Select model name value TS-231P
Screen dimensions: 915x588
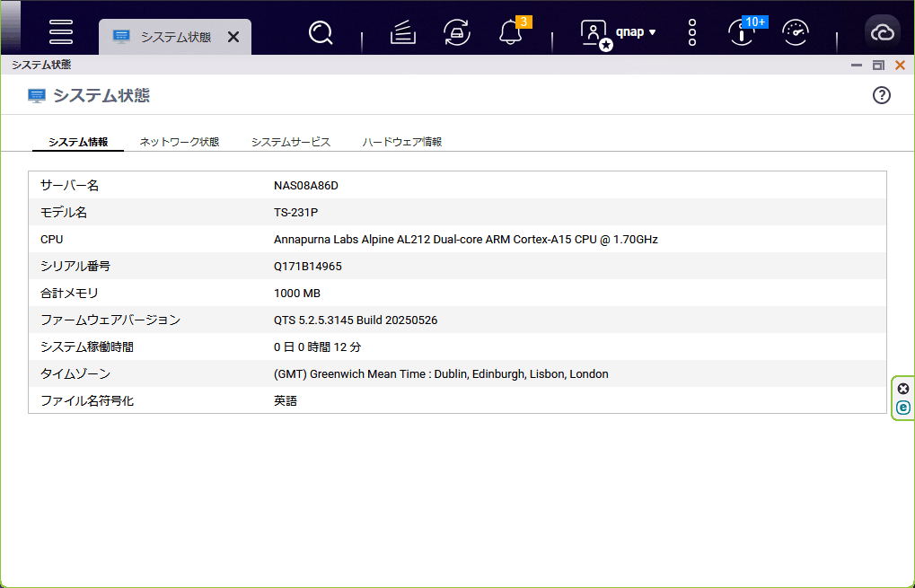(x=295, y=213)
